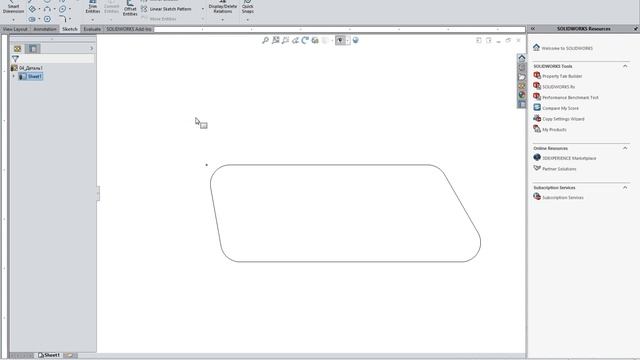Viewport: 640px width, 360px height.
Task: Open the Linear Sketch Pattern dropdown arrow
Action: coord(202,9)
